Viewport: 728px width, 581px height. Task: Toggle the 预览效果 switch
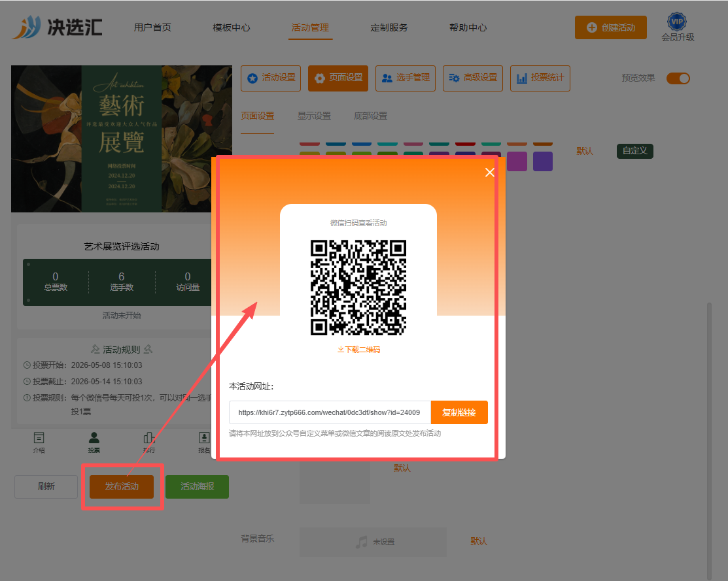[678, 78]
